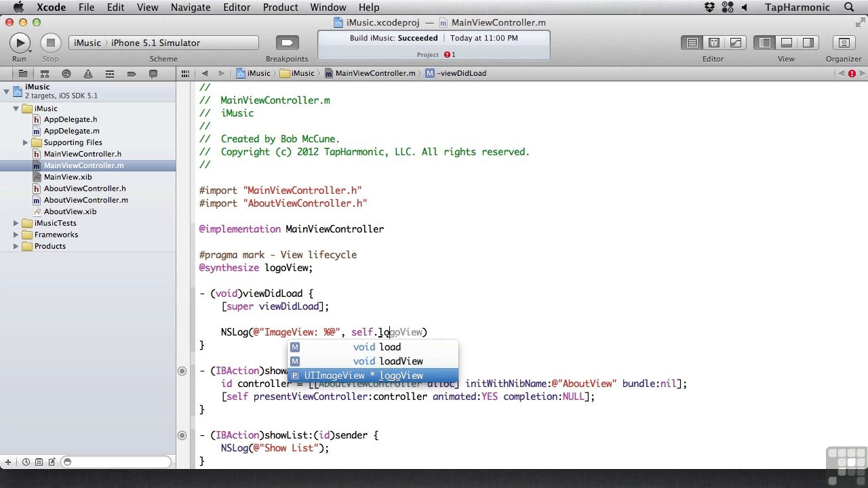
Task: Open the Organizer window
Action: pos(844,43)
